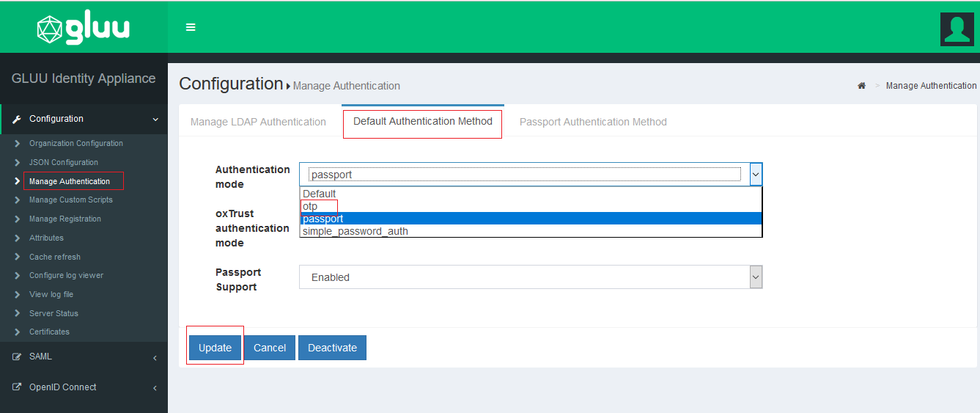980x413 pixels.
Task: Select otp from the authentication list
Action: point(310,207)
